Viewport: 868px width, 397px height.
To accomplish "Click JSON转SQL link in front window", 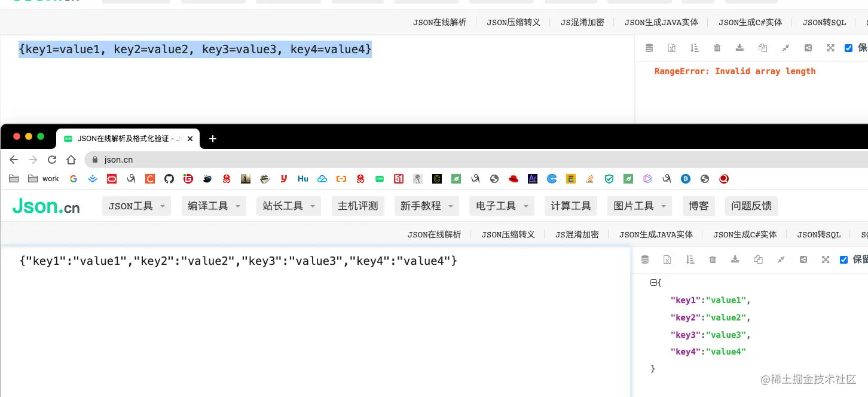I will point(819,234).
